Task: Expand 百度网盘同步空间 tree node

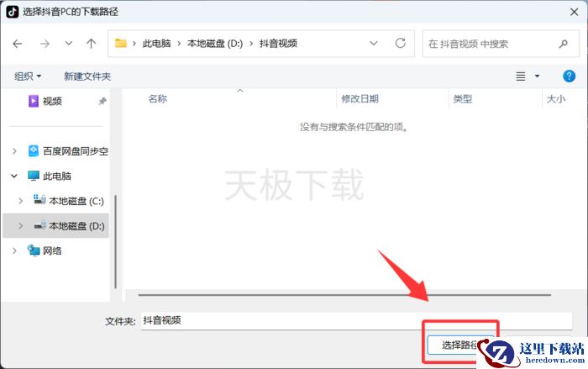Action: click(x=14, y=151)
